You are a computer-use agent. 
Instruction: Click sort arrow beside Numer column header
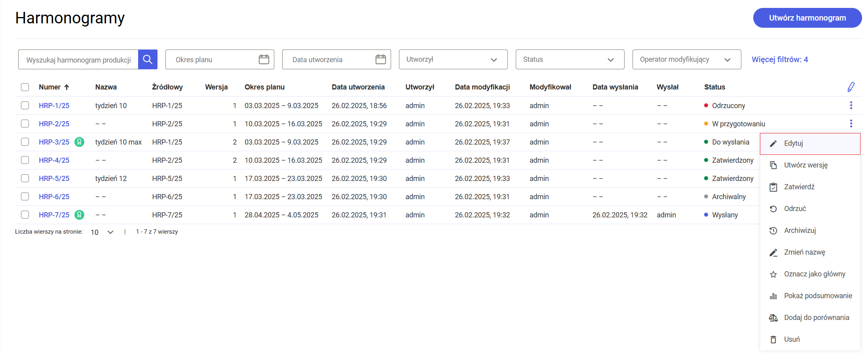click(x=66, y=87)
